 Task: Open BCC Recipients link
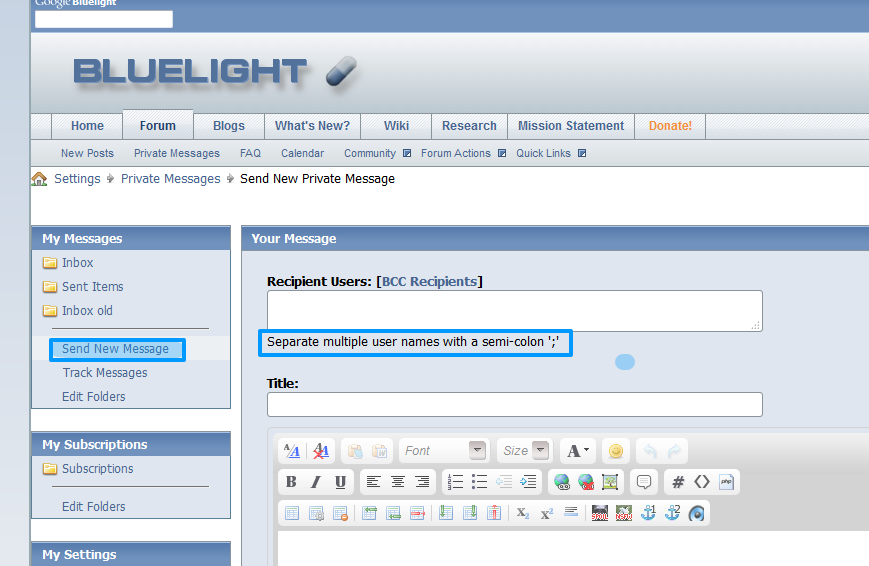pos(430,282)
